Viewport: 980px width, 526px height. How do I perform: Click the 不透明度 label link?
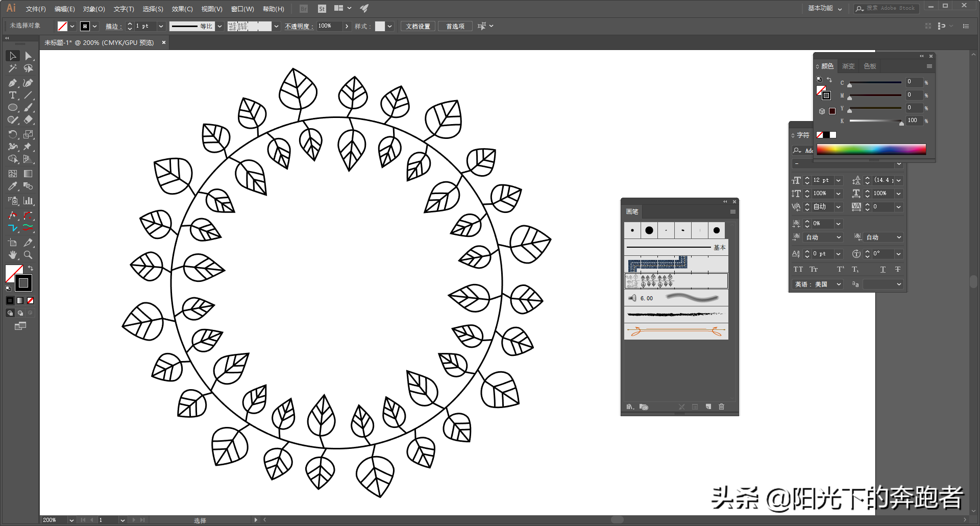click(299, 26)
